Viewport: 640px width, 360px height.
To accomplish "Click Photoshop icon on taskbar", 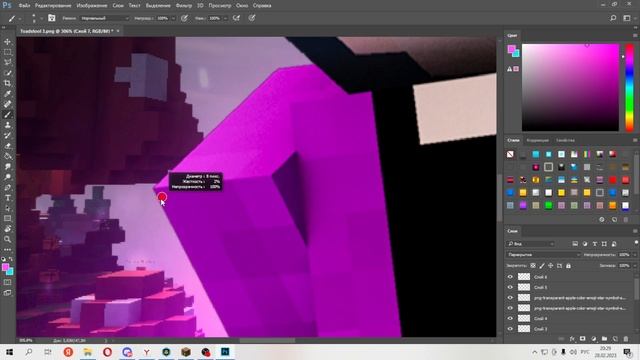I will point(225,352).
